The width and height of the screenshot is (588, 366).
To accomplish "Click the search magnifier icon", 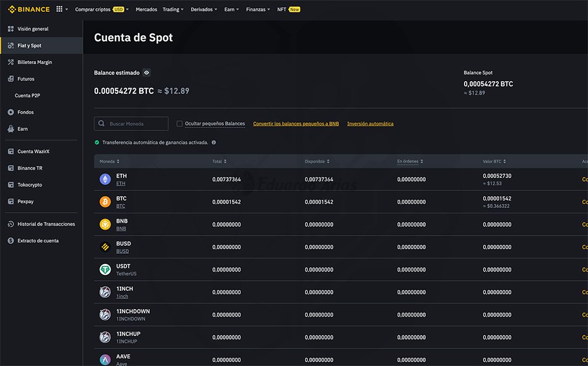I will pyautogui.click(x=101, y=123).
